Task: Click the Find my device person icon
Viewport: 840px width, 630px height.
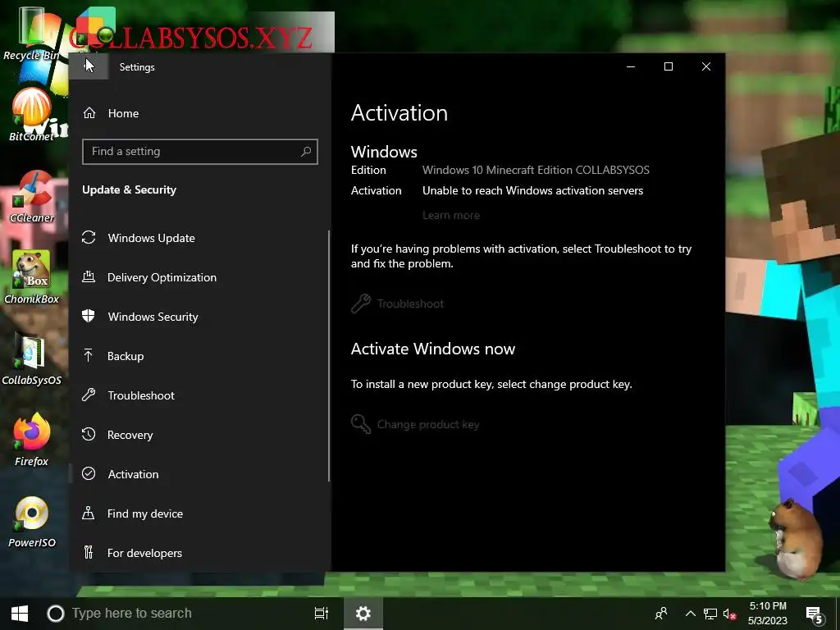Action: click(89, 513)
